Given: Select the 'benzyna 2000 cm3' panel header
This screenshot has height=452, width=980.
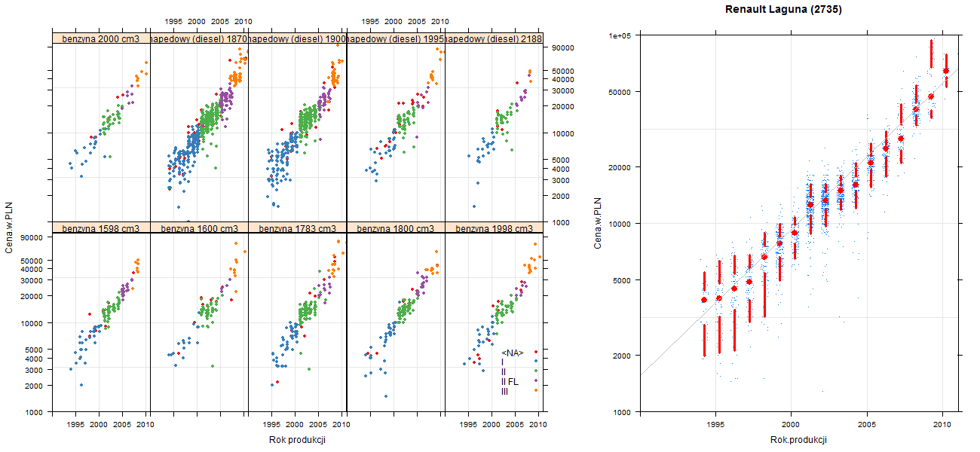Looking at the screenshot, I should (x=101, y=38).
